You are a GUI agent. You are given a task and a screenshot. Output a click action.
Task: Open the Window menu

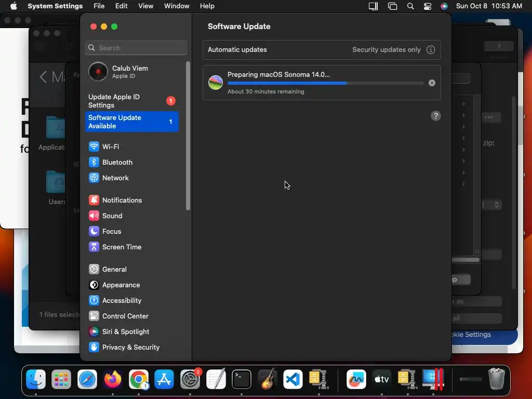177,6
